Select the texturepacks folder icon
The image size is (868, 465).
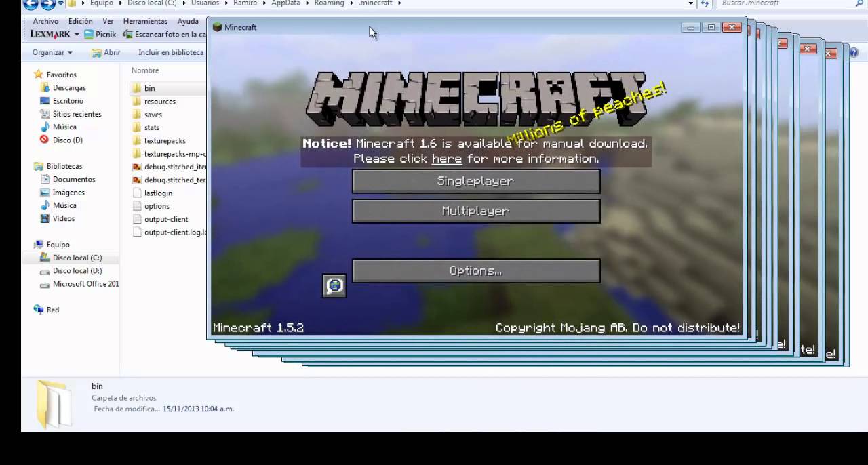136,140
